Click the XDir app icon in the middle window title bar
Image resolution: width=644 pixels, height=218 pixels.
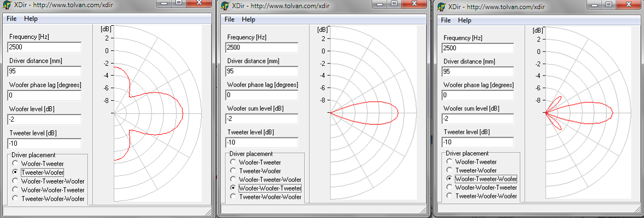point(225,7)
